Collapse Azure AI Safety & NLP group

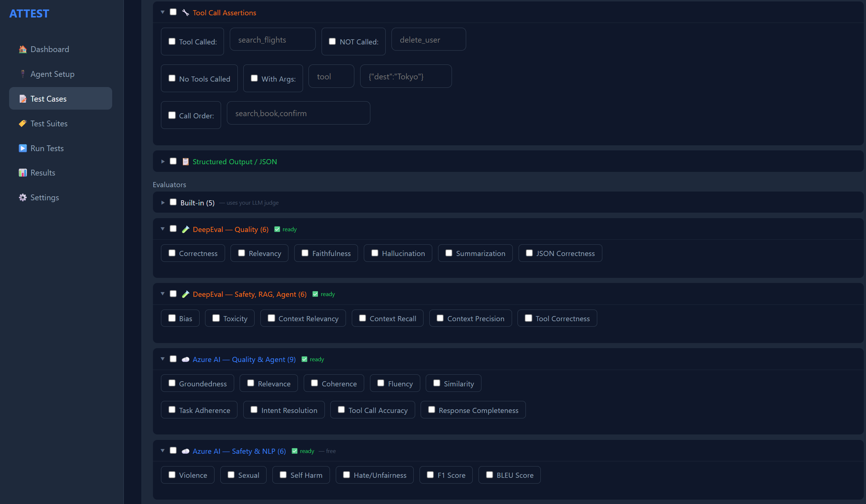162,451
